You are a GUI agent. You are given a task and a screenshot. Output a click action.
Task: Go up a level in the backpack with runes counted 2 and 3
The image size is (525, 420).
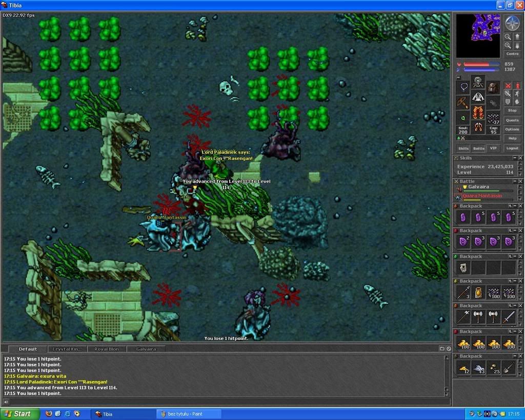[x=510, y=230]
